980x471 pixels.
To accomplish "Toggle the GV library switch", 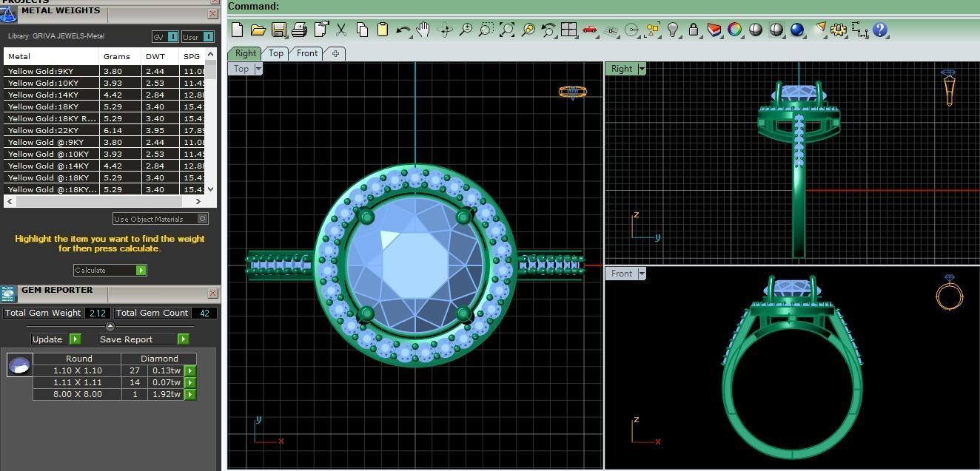I will 165,37.
